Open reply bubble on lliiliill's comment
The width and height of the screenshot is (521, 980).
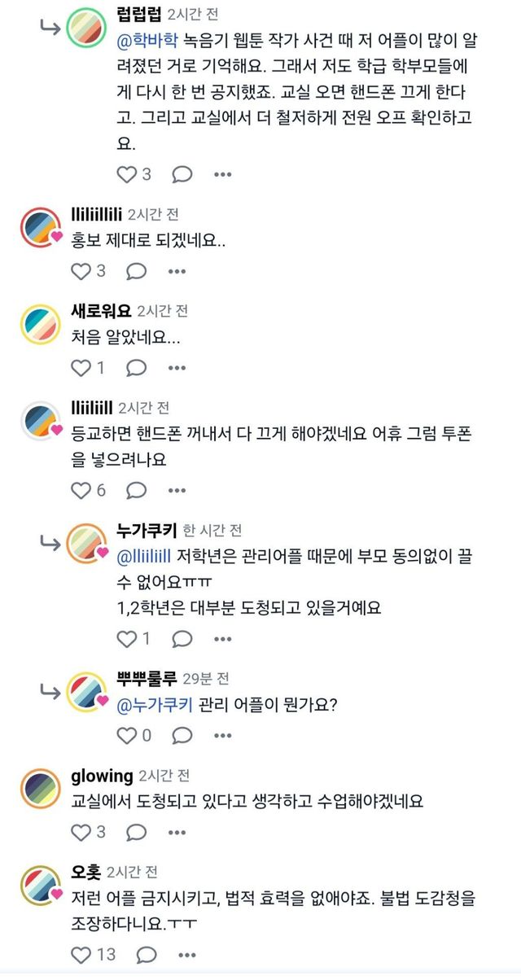pos(136,490)
